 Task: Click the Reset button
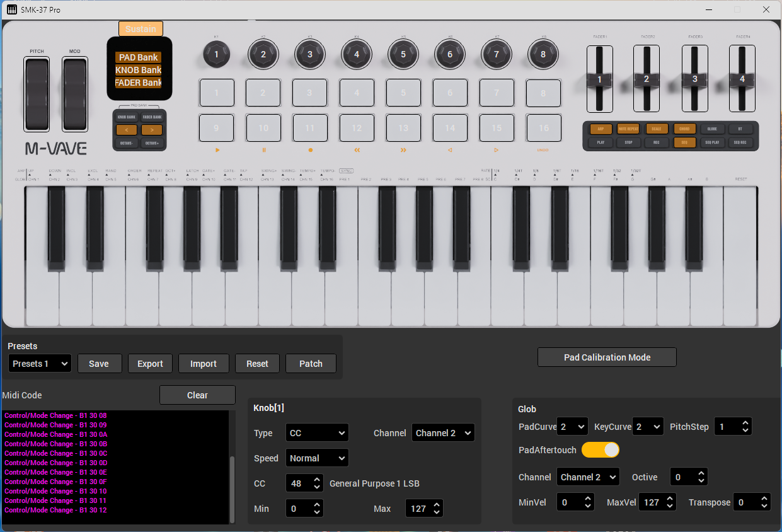(257, 364)
